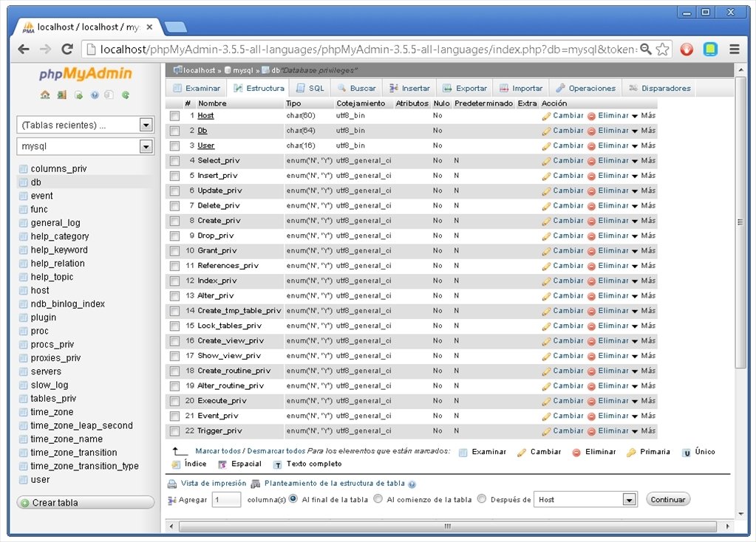The width and height of the screenshot is (756, 542).
Task: Click the Agregar columns number field
Action: [226, 500]
